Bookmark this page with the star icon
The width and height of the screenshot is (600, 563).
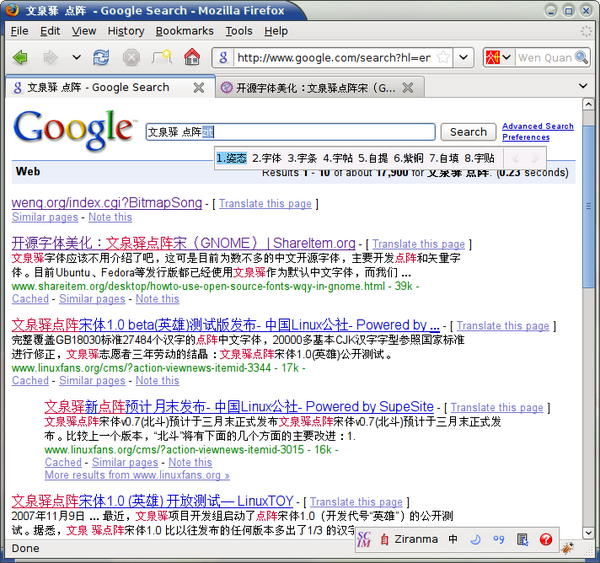443,58
